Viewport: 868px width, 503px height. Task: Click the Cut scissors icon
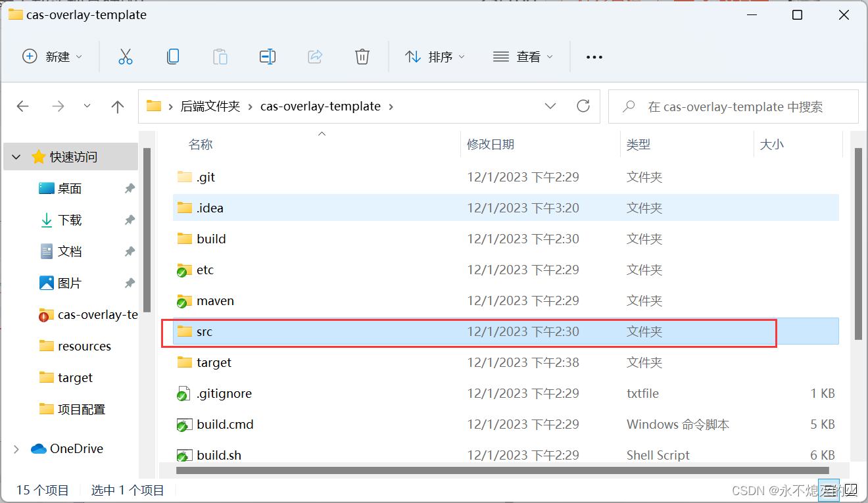coord(126,57)
